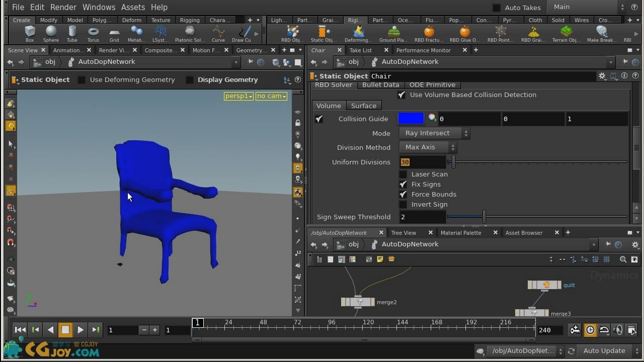Click the Uniform Divisions value field
Screen dimensions: 644x362
[x=423, y=162]
